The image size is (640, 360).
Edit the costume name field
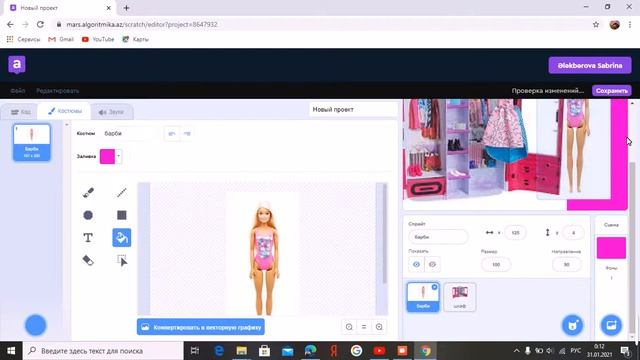click(x=128, y=133)
